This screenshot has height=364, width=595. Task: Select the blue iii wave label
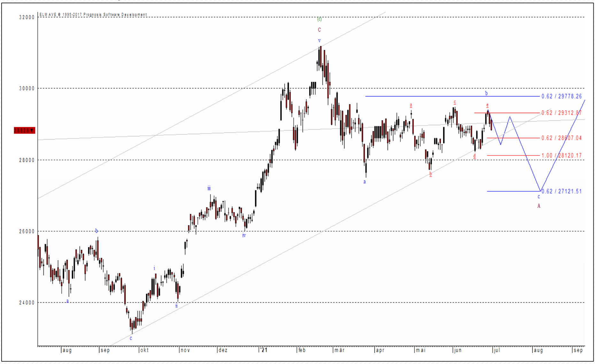[209, 188]
